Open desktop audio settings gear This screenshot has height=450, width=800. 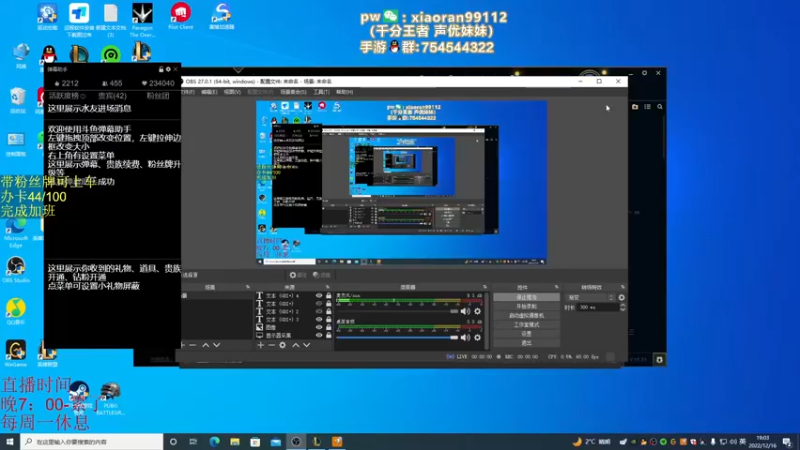pyautogui.click(x=478, y=337)
